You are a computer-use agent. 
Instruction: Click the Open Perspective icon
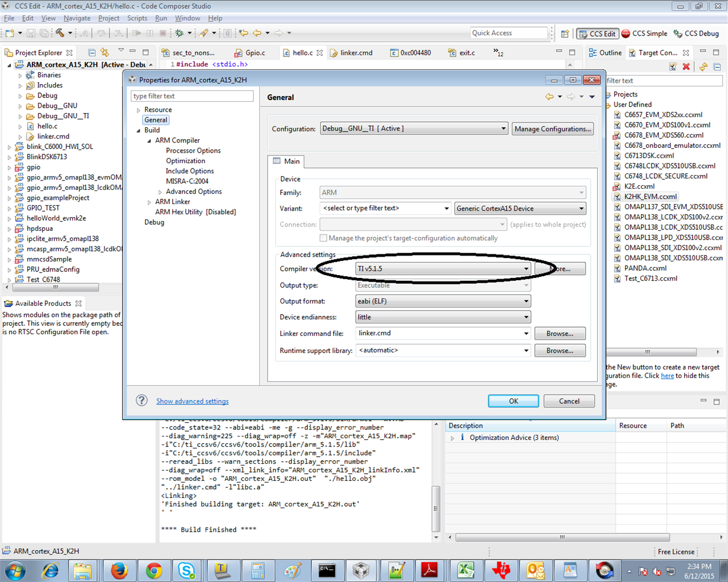(565, 34)
